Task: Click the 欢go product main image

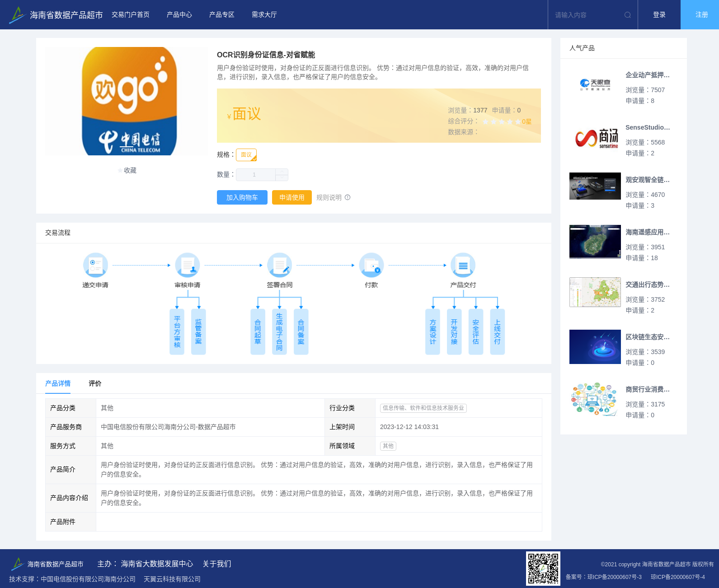Action: pyautogui.click(x=127, y=101)
